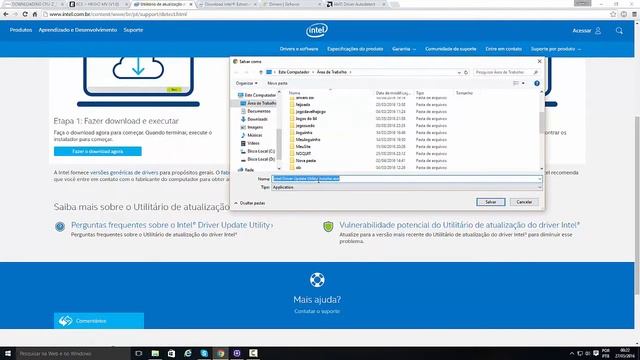Viewport: 640px width, 360px height.
Task: Open the Garantia dropdown menu
Action: coord(404,49)
